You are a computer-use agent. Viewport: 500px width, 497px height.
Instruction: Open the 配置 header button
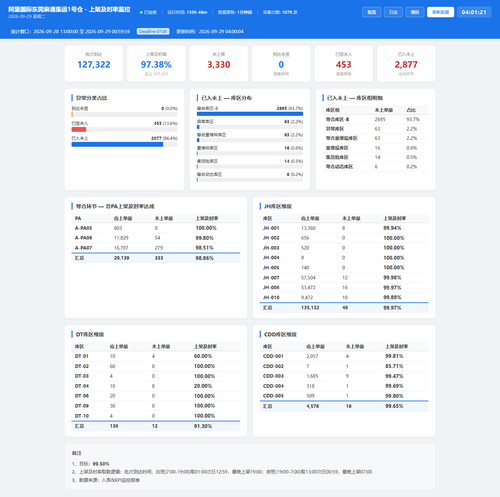point(372,12)
